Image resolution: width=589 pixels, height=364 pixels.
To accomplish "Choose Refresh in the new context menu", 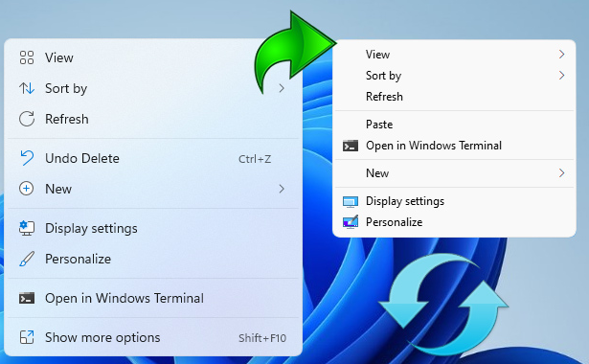I will 153,119.
